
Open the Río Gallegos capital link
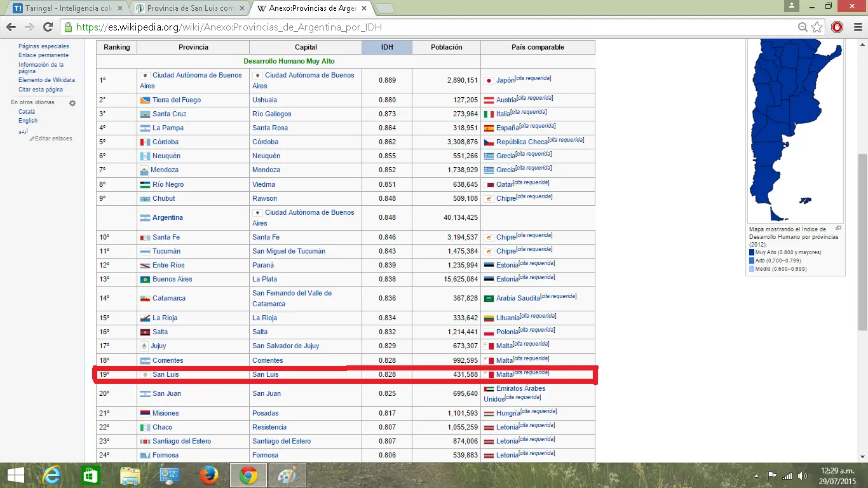272,114
